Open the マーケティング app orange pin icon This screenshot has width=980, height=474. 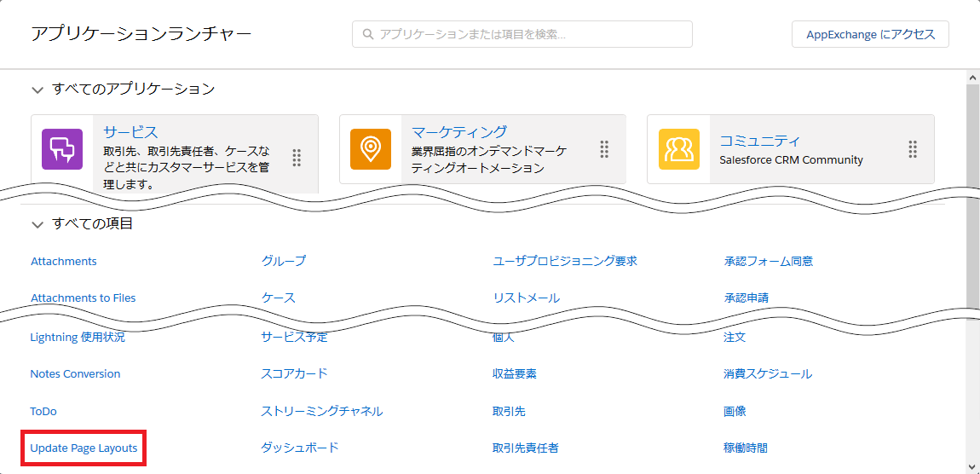coord(371,149)
